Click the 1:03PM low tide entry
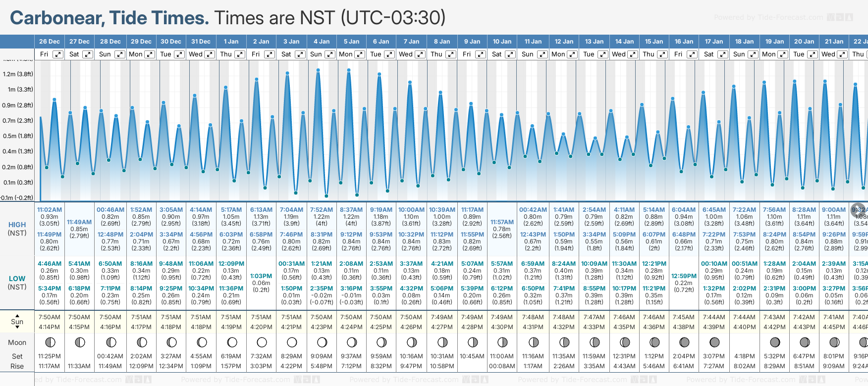 (x=261, y=276)
